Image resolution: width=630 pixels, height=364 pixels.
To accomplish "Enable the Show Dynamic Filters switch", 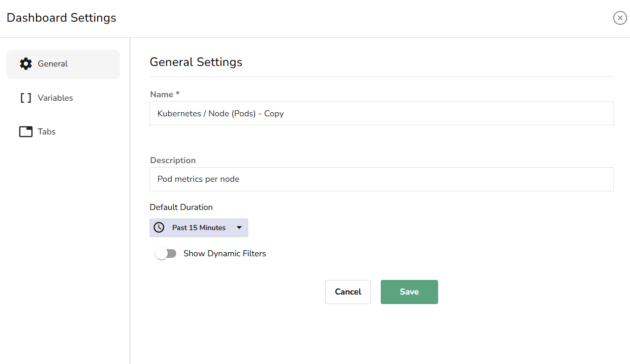I will coord(166,253).
